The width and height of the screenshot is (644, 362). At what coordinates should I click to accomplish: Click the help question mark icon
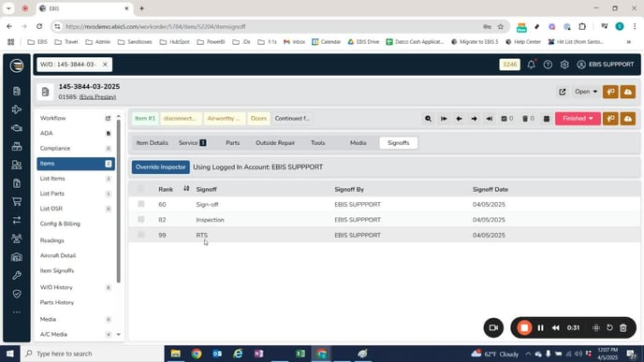point(548,65)
